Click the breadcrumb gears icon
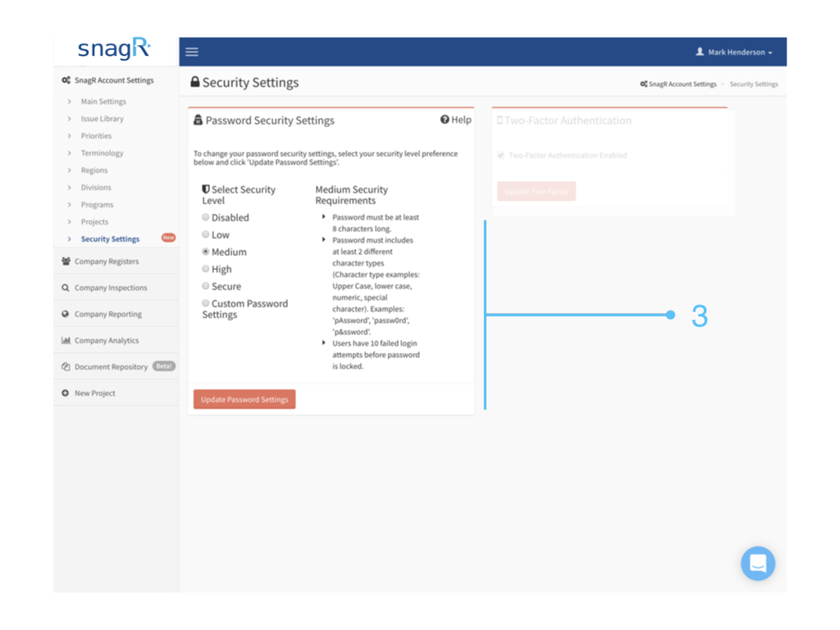 [x=643, y=84]
